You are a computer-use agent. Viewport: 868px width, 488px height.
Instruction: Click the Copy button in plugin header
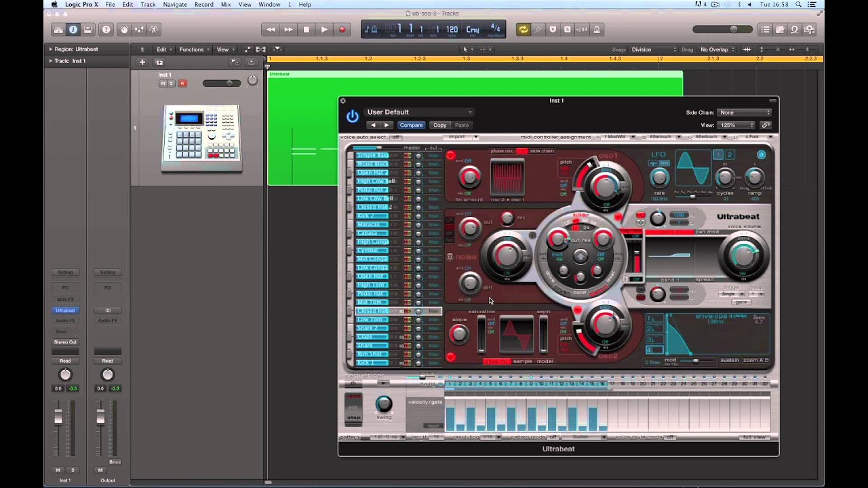pos(440,125)
